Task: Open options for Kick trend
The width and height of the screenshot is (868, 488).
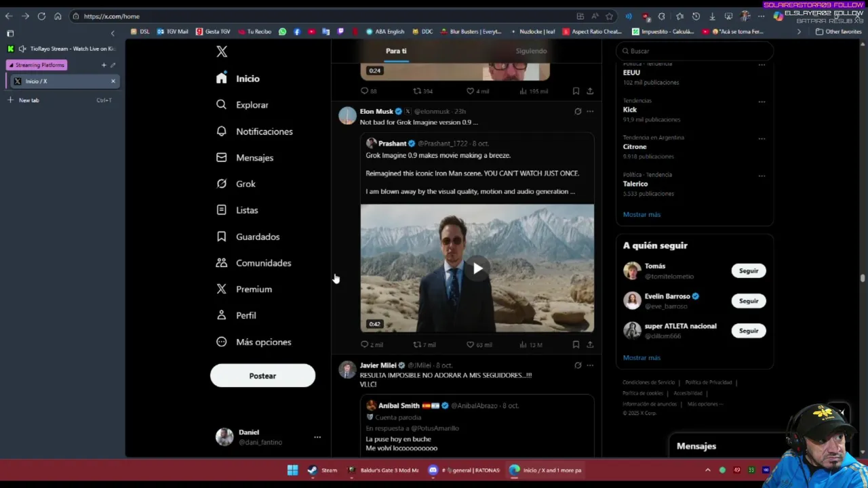Action: [x=762, y=102]
